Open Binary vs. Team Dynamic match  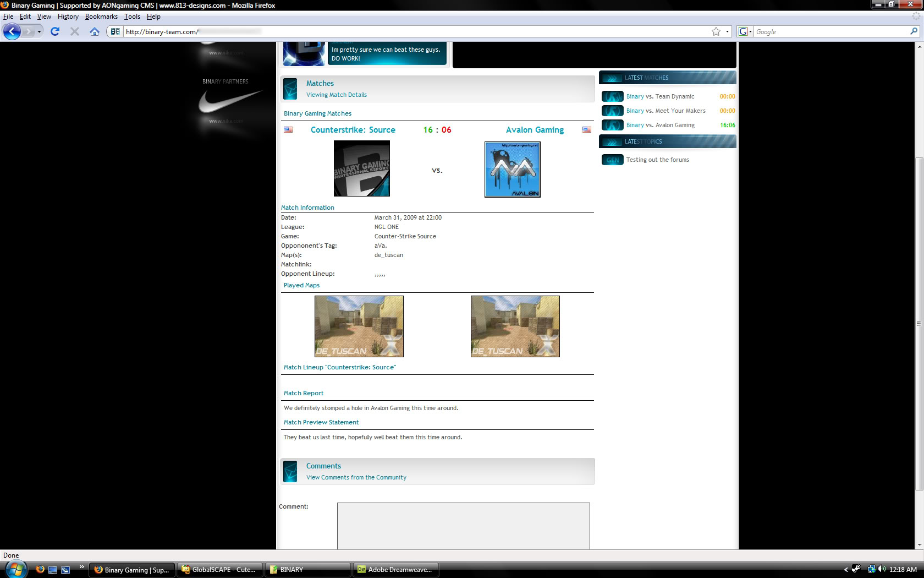point(660,96)
